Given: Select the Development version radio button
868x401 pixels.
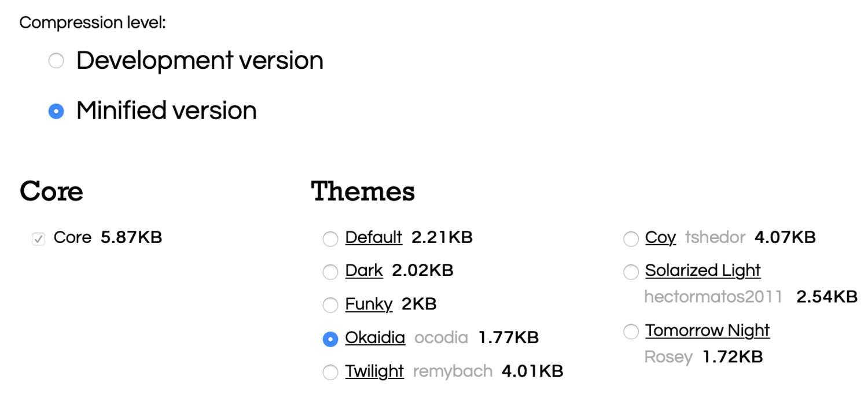Looking at the screenshot, I should pyautogui.click(x=56, y=60).
